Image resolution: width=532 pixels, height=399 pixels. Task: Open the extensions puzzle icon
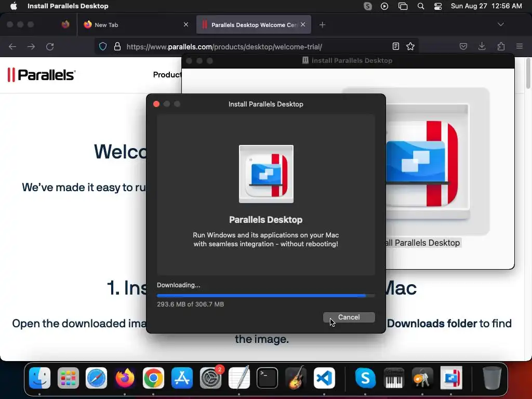click(x=501, y=46)
